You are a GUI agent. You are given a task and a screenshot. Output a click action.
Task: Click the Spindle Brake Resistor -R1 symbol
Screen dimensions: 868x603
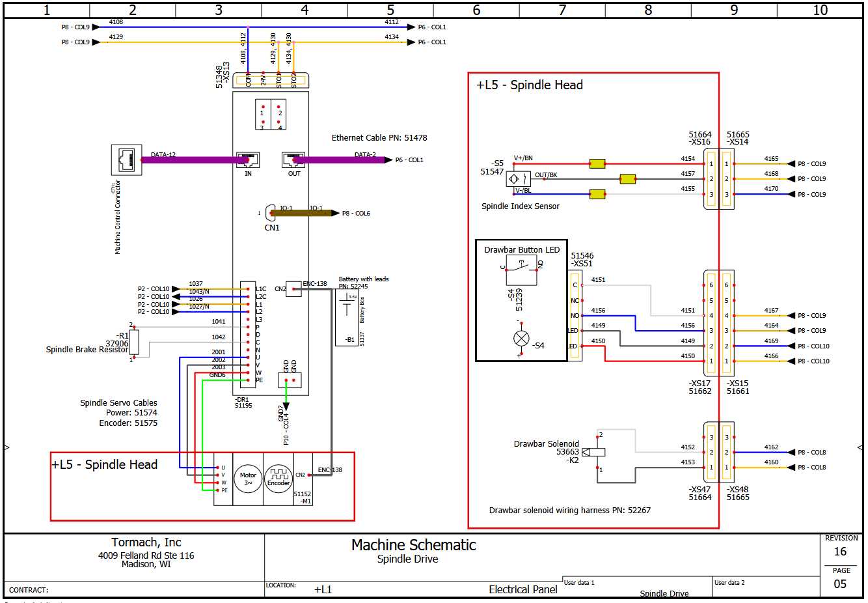coord(134,343)
